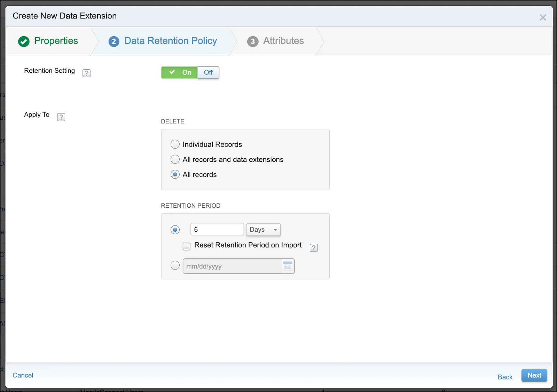The height and width of the screenshot is (392, 557).
Task: Click the numbered circle on step 3
Action: click(252, 41)
